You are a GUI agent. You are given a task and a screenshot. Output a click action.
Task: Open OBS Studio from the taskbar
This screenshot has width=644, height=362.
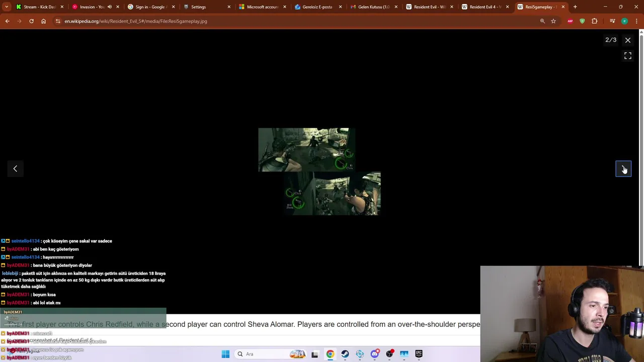pos(389,354)
